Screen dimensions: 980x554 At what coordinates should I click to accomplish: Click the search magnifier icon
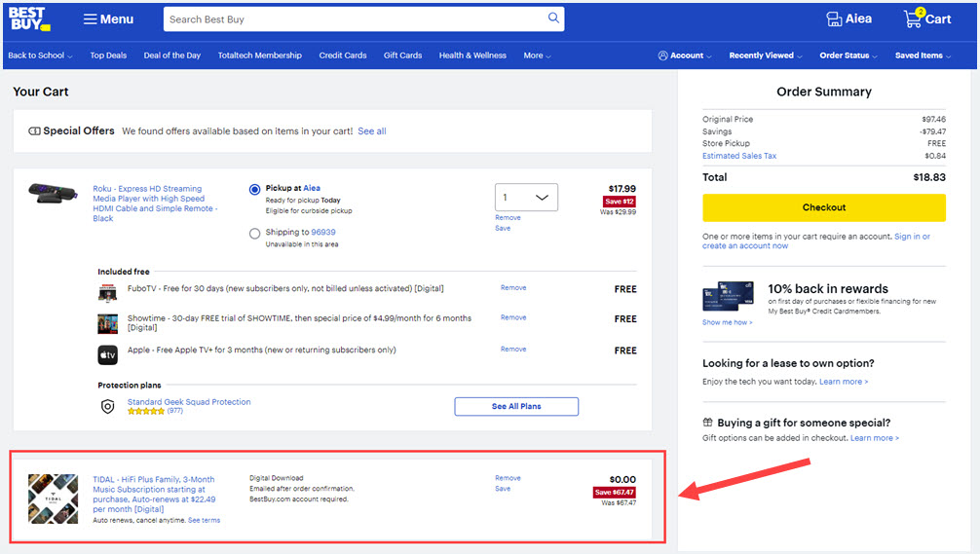tap(553, 18)
